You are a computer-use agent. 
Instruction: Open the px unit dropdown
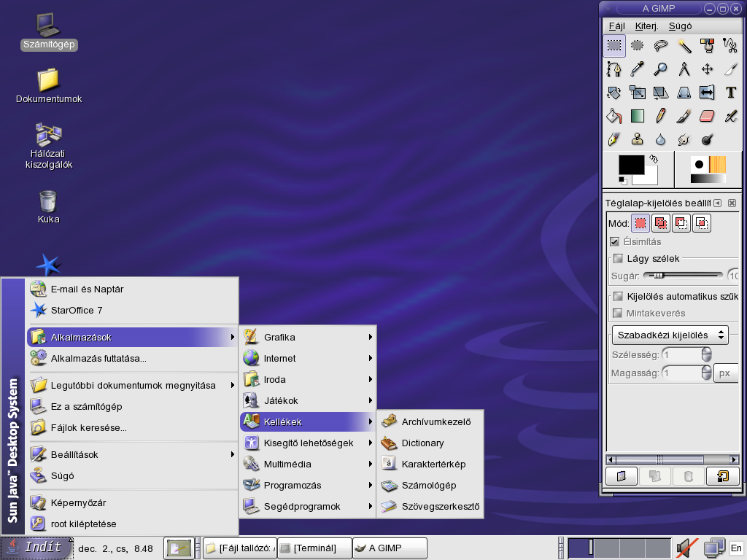pyautogui.click(x=727, y=373)
